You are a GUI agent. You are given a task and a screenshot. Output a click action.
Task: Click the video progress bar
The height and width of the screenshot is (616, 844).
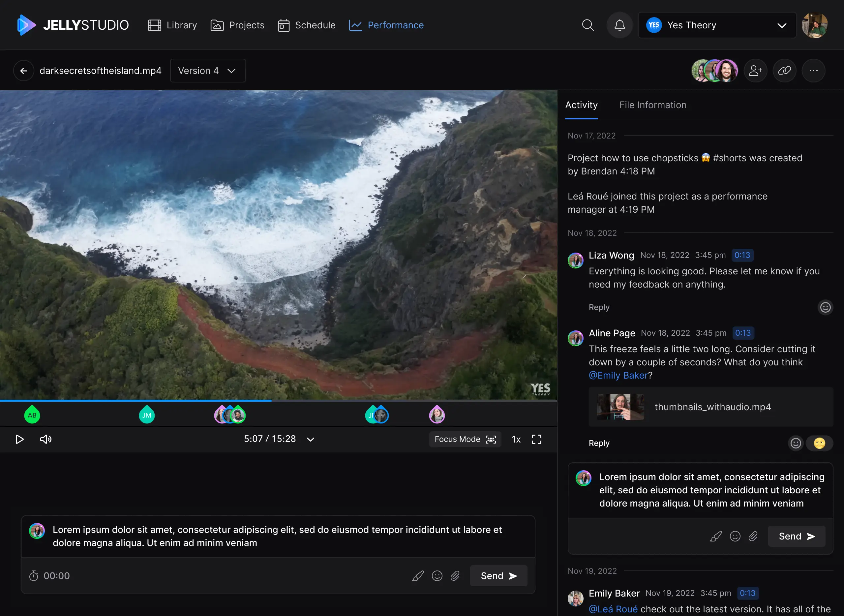[x=279, y=400]
